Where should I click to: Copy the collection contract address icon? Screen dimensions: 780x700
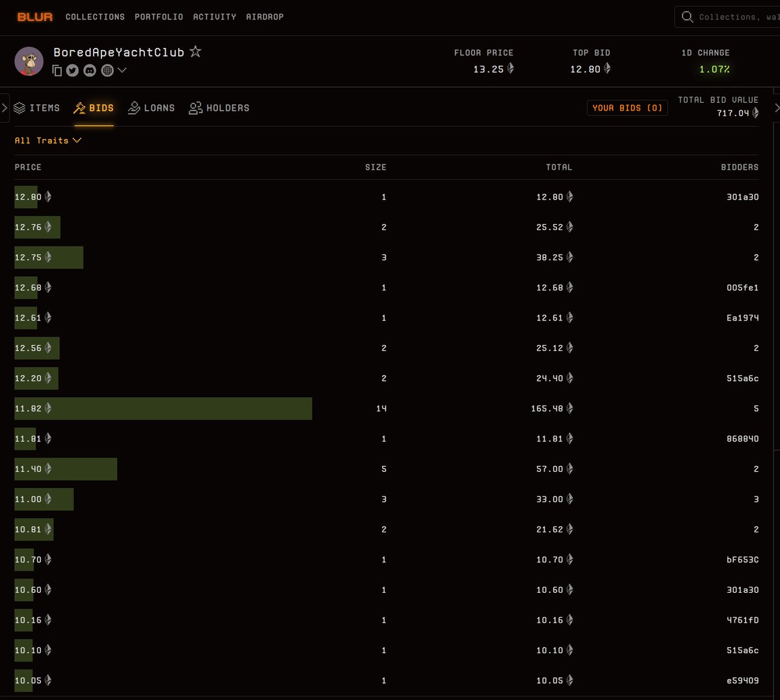(57, 70)
